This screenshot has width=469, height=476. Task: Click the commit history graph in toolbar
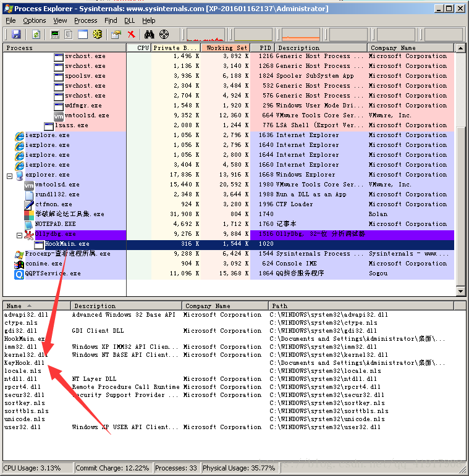pyautogui.click(x=253, y=35)
